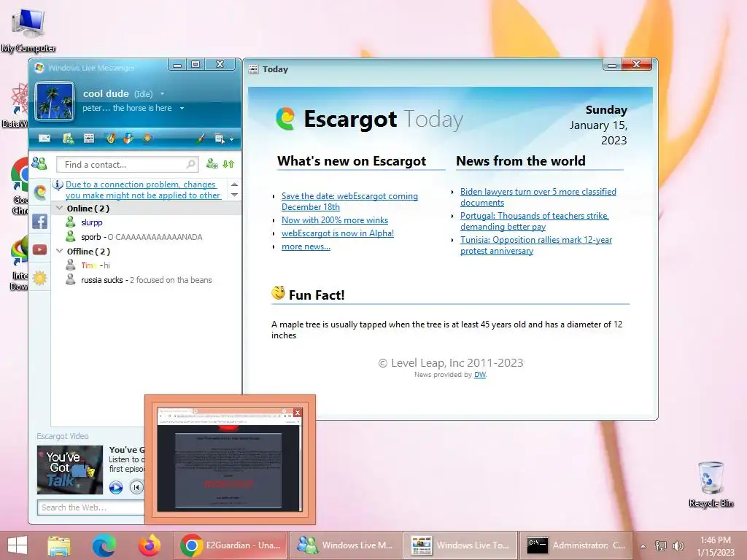Switch to Windows Live Today taskbar button
The height and width of the screenshot is (560, 747).
(461, 545)
